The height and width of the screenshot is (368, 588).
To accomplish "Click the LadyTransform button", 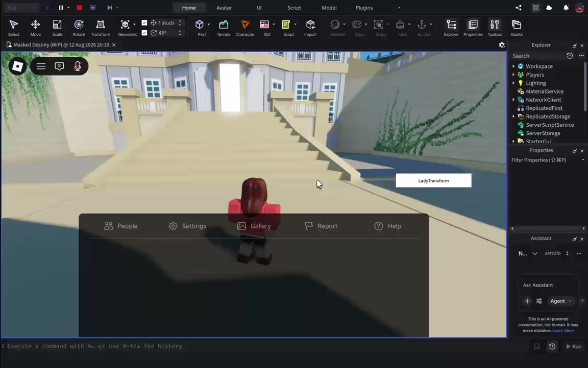I will click(433, 180).
